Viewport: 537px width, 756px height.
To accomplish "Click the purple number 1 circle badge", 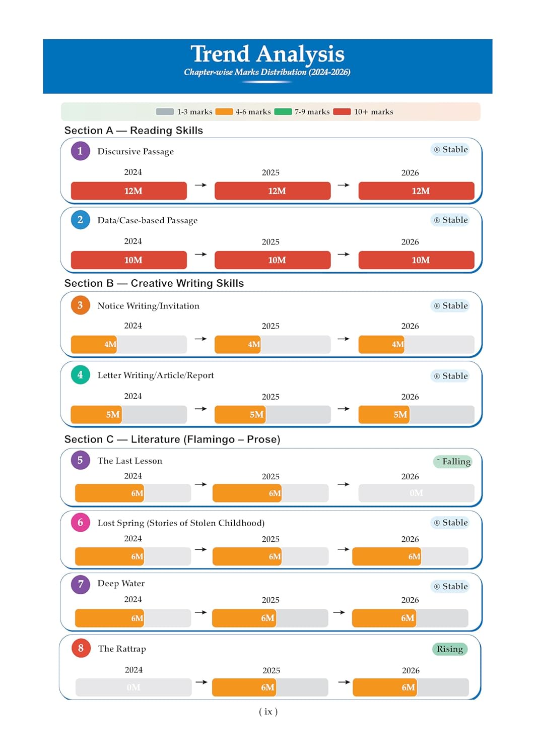I will pyautogui.click(x=80, y=151).
